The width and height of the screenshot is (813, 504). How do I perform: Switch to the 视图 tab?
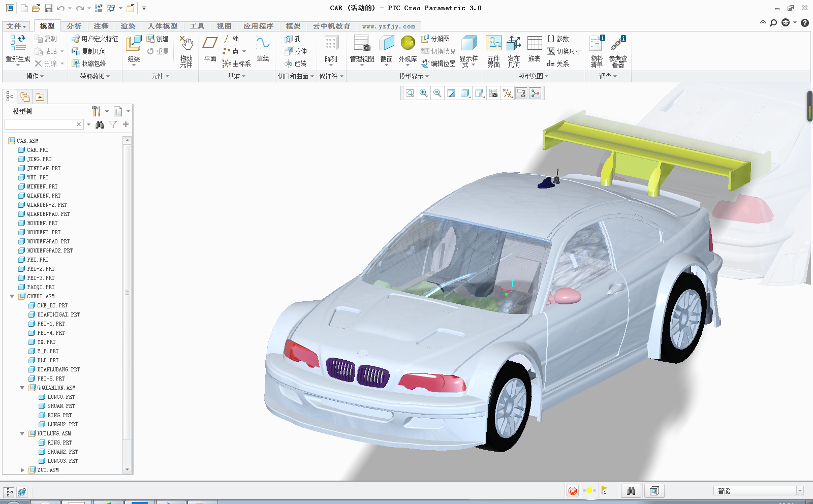(x=224, y=26)
